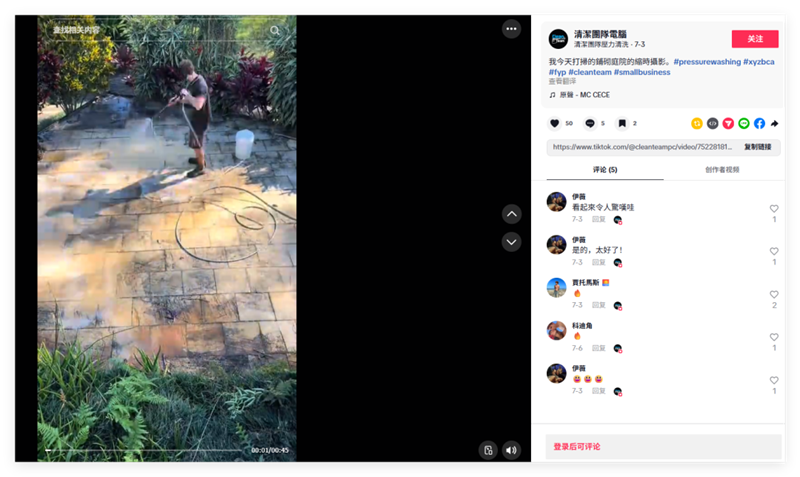Click the video progress bar
This screenshot has width=800, height=477.
point(143,450)
